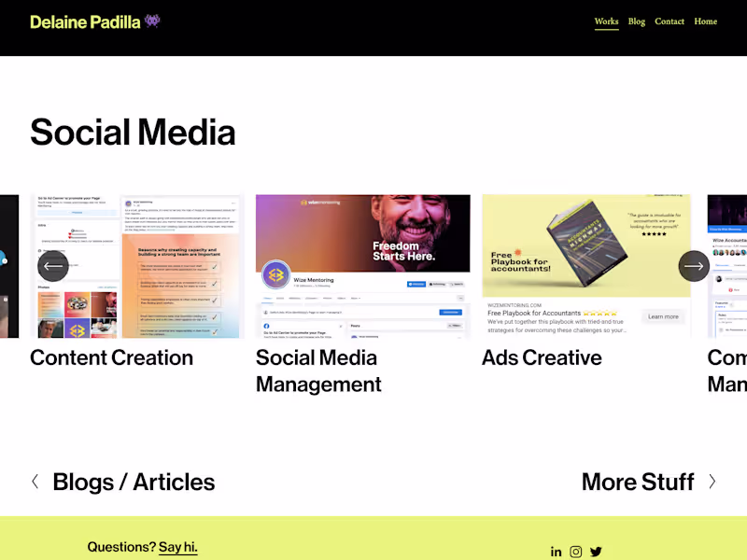Open the LinkedIn profile icon
This screenshot has height=560, width=747.
[x=556, y=552]
